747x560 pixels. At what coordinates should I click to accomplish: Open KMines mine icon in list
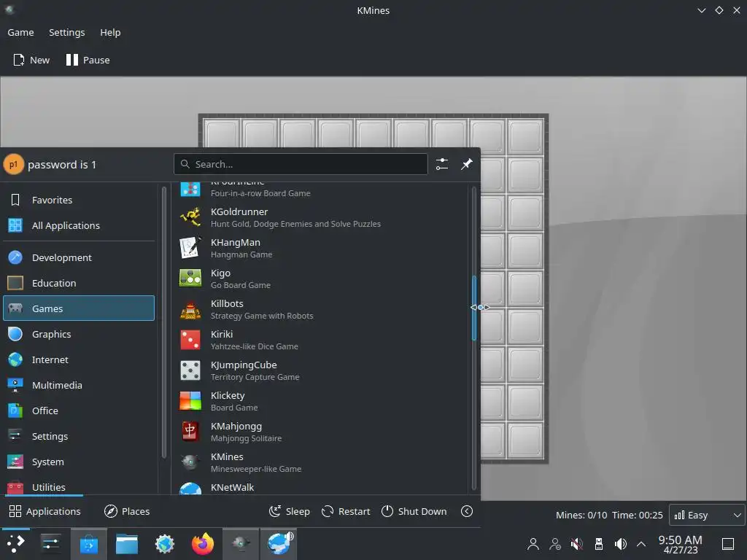(190, 462)
